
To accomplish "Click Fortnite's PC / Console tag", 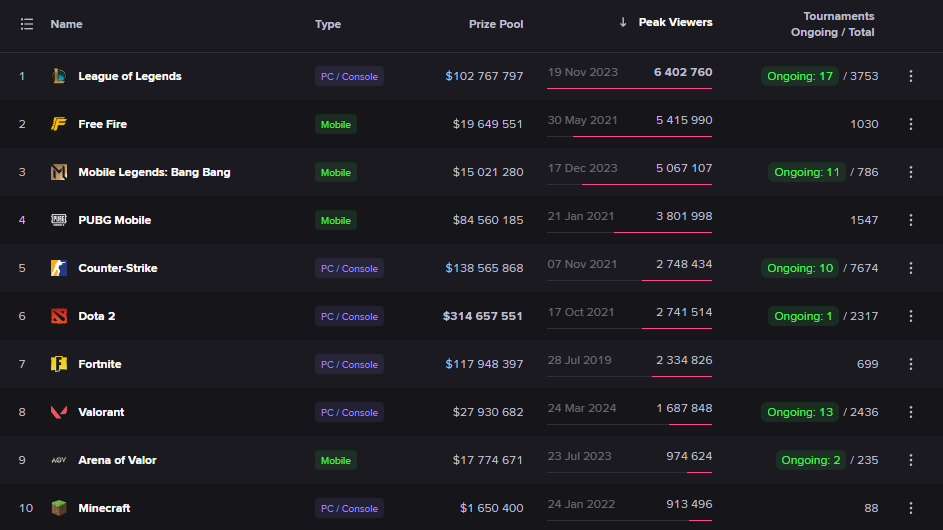I will pyautogui.click(x=349, y=365).
